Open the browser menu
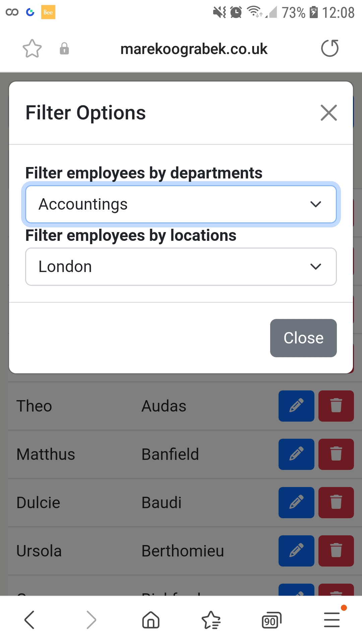The width and height of the screenshot is (362, 644). (331, 620)
